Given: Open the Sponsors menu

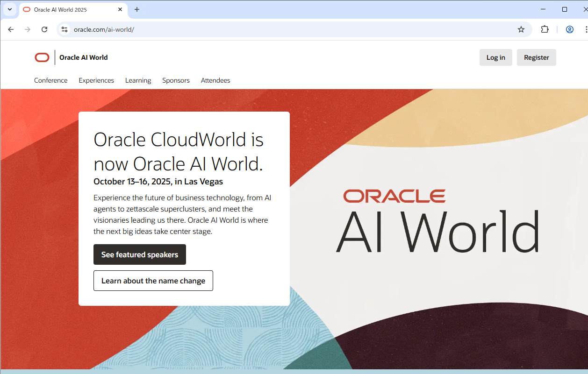Looking at the screenshot, I should 176,80.
